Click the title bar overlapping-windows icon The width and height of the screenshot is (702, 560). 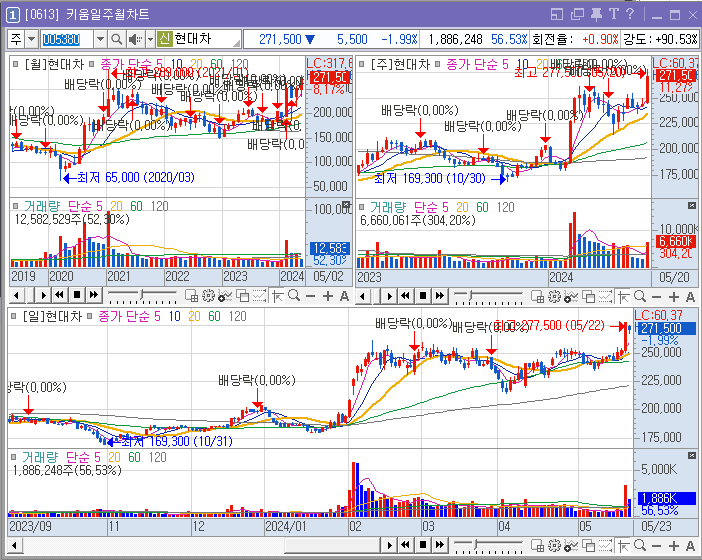[577, 14]
